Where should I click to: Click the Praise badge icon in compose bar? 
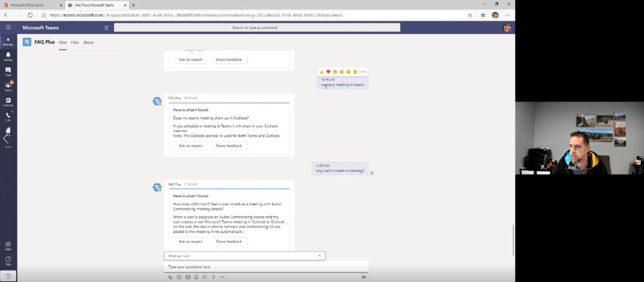(x=213, y=277)
